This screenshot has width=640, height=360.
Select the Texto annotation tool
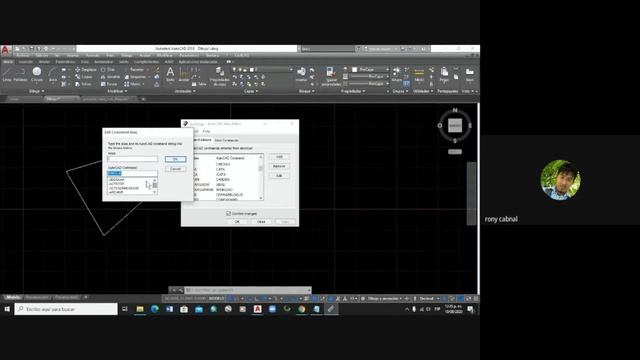click(x=170, y=75)
